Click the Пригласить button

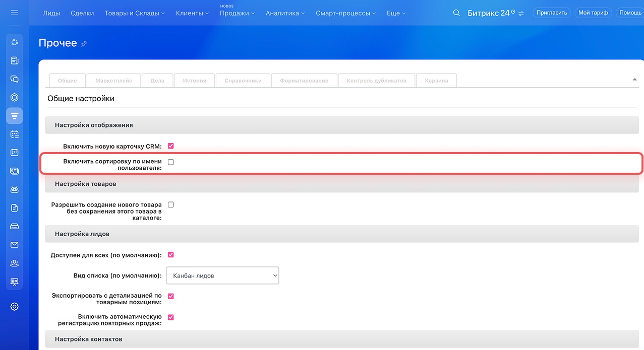(552, 13)
